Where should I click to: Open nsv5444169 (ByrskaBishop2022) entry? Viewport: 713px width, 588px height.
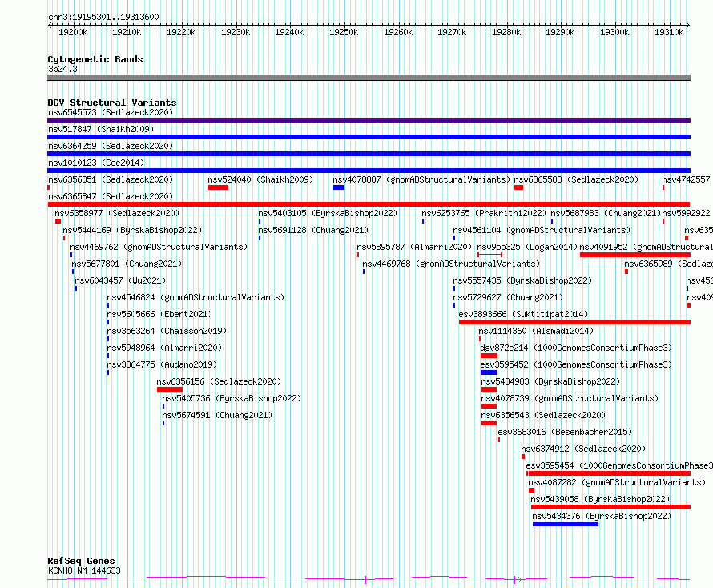(x=132, y=230)
